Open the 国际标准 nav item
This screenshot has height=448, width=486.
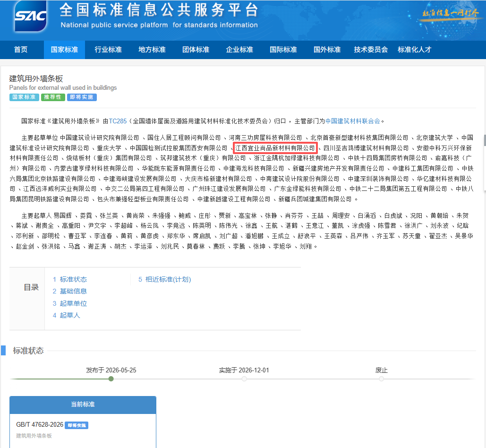point(283,50)
